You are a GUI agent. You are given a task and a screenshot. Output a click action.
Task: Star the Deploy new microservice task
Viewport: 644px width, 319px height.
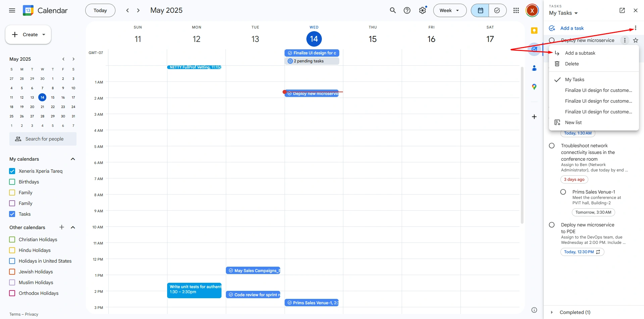pos(635,40)
